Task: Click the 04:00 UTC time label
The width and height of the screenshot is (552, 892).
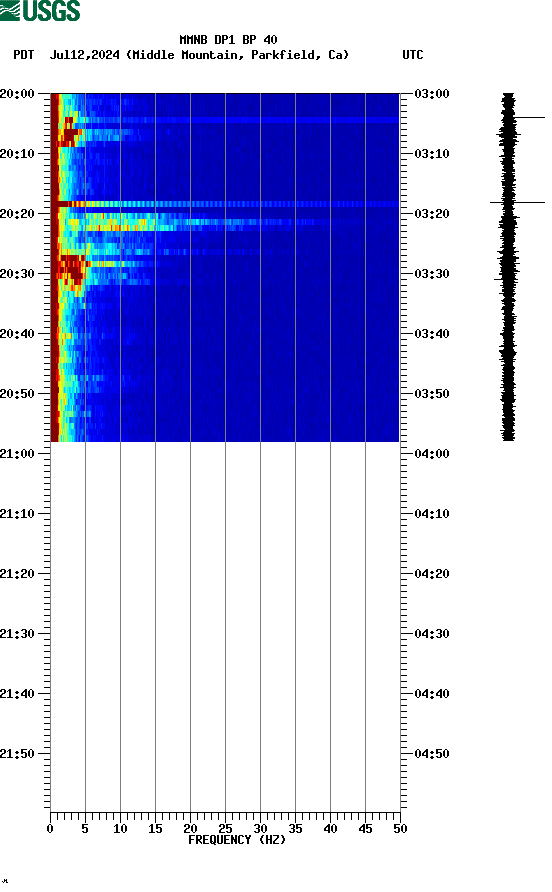Action: pyautogui.click(x=432, y=454)
